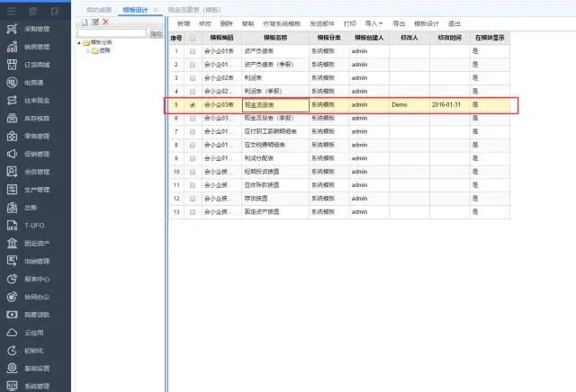The width and height of the screenshot is (576, 392).
Task: Open the 出纳管理 sidebar icon
Action: click(x=12, y=261)
